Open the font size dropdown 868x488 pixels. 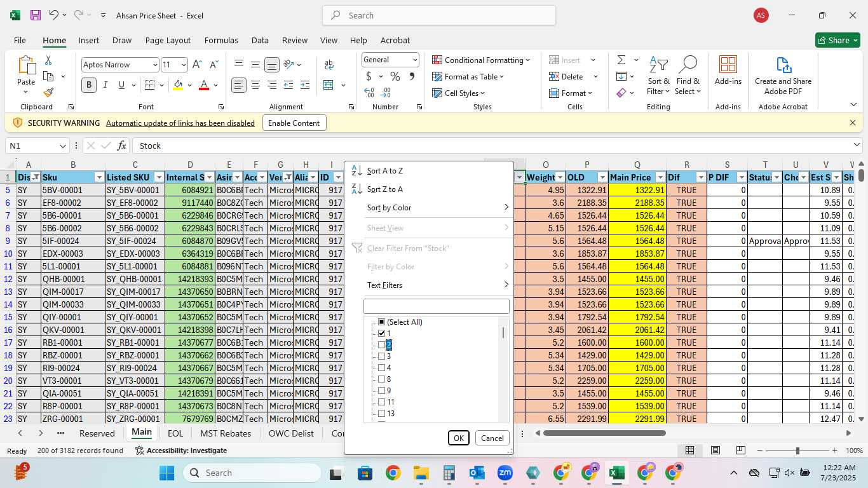pyautogui.click(x=184, y=65)
